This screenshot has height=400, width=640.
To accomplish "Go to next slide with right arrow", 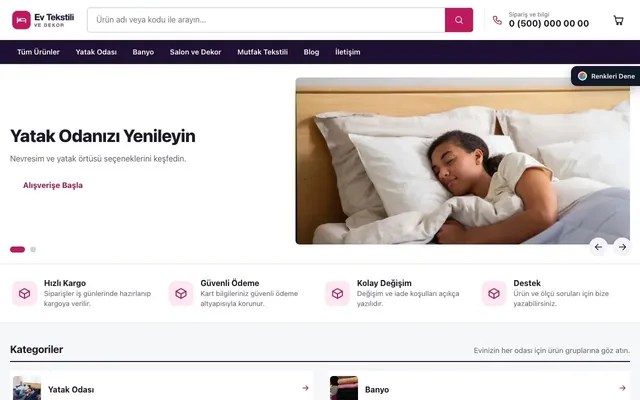I will point(622,247).
